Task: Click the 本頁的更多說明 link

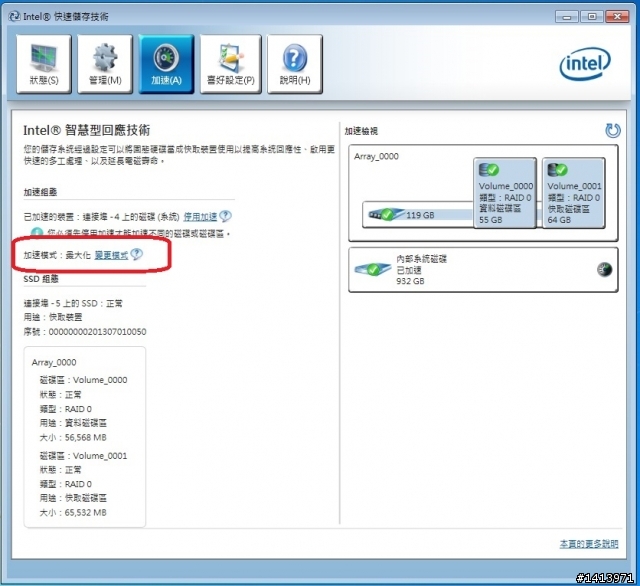Action: tap(589, 544)
